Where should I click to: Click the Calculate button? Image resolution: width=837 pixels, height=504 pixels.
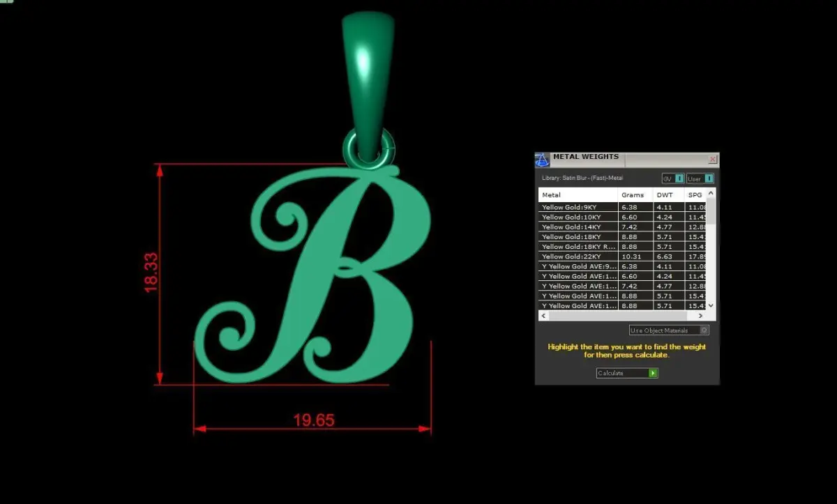pos(627,374)
